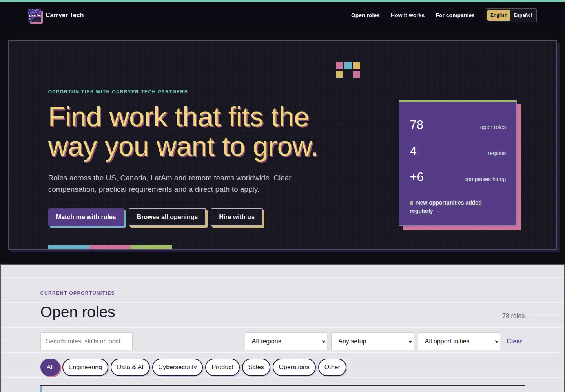This screenshot has height=392, width=565.
Task: Focus the search roles input field
Action: pyautogui.click(x=86, y=341)
